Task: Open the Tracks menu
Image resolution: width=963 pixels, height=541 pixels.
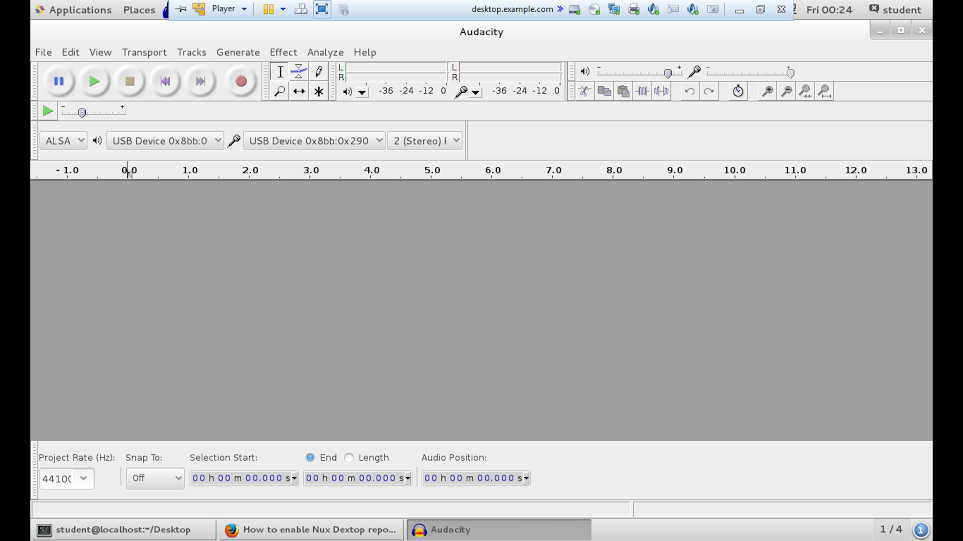Action: coord(191,52)
